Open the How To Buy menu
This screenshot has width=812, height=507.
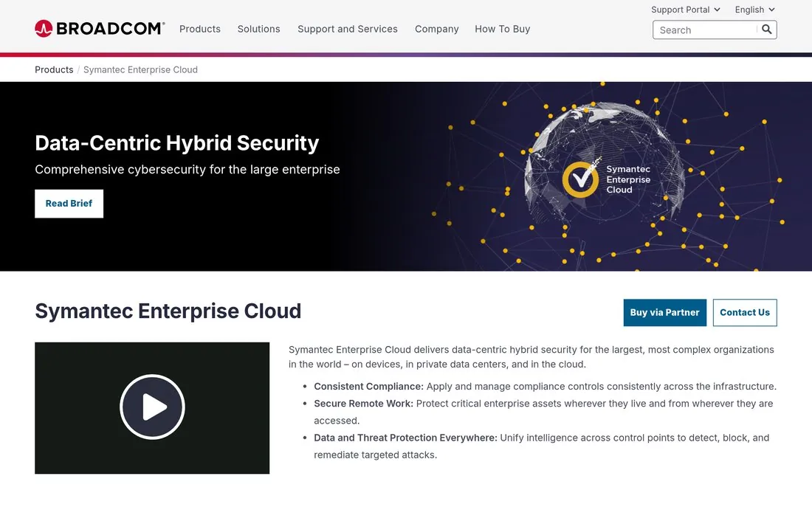502,29
